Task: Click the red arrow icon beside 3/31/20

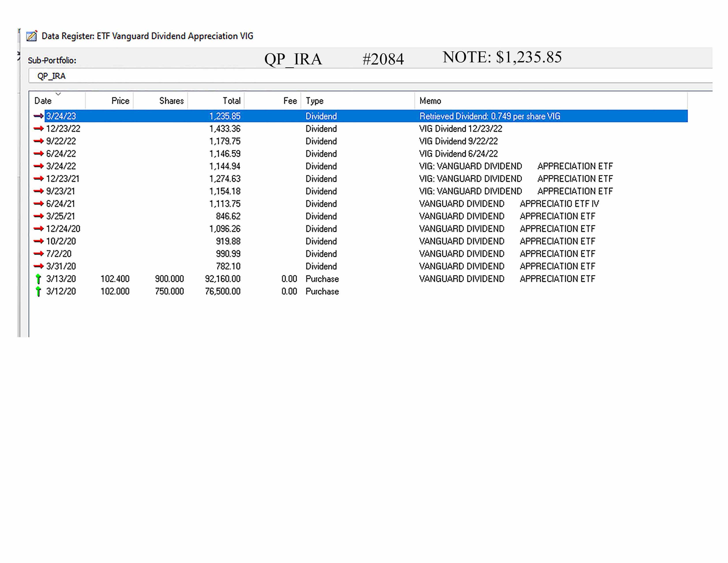Action: pyautogui.click(x=39, y=266)
